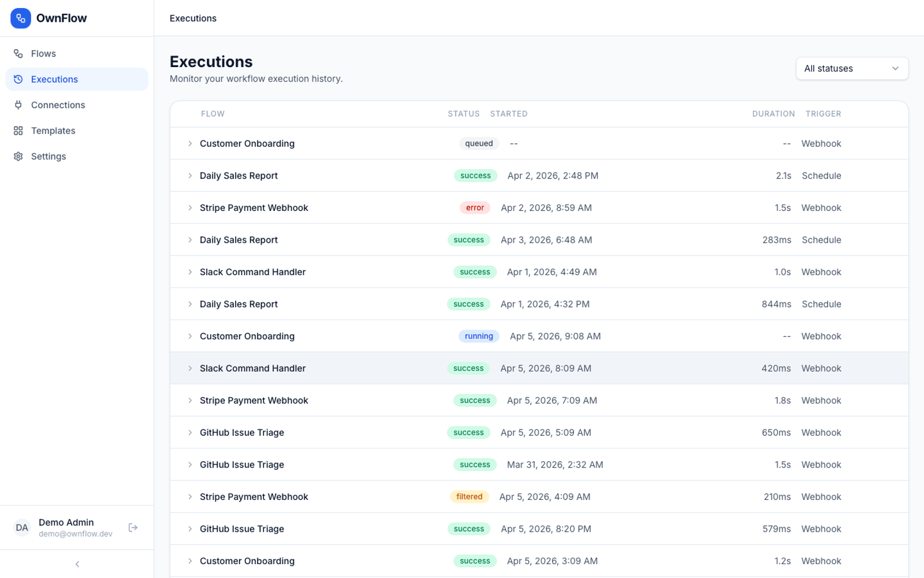Expand the Slack Command Handler 8:09 AM row

(x=190, y=368)
